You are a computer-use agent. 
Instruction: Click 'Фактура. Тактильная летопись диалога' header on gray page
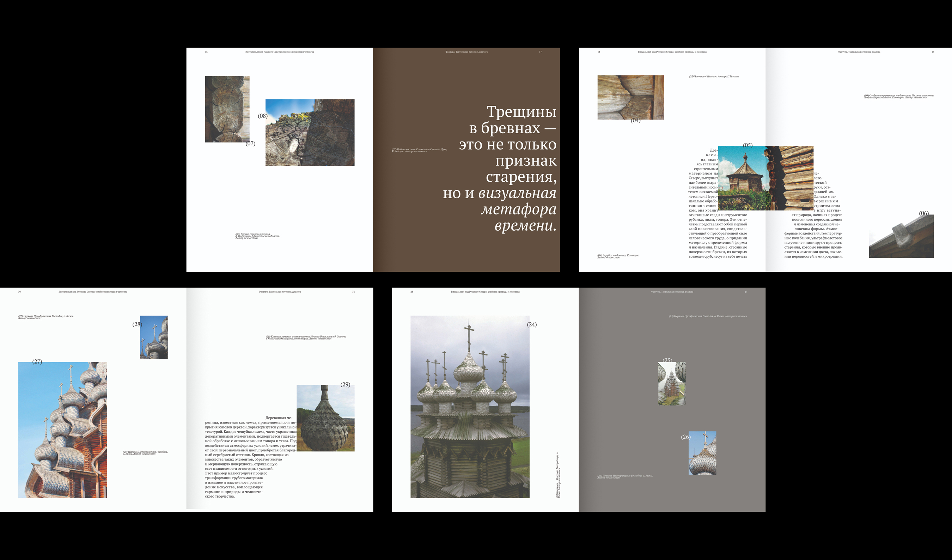tap(672, 292)
